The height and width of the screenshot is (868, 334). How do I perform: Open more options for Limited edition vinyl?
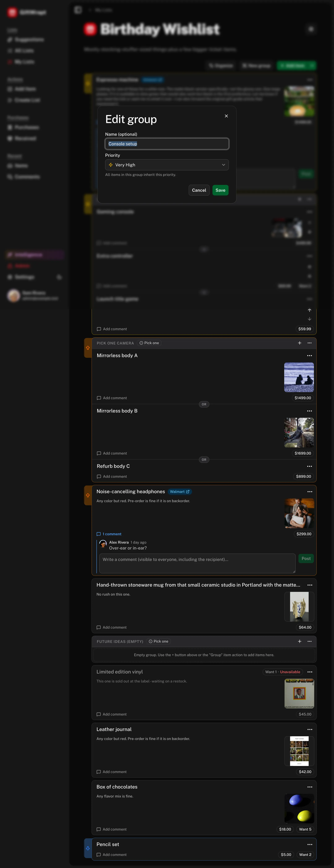point(310,672)
